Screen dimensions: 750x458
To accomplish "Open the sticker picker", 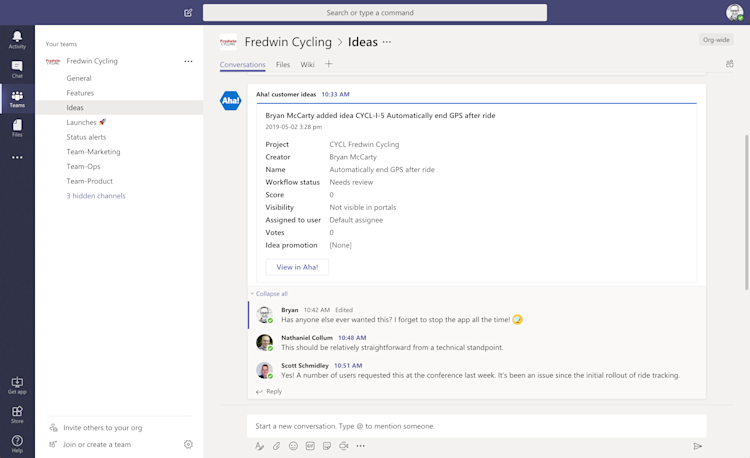I will [x=327, y=446].
